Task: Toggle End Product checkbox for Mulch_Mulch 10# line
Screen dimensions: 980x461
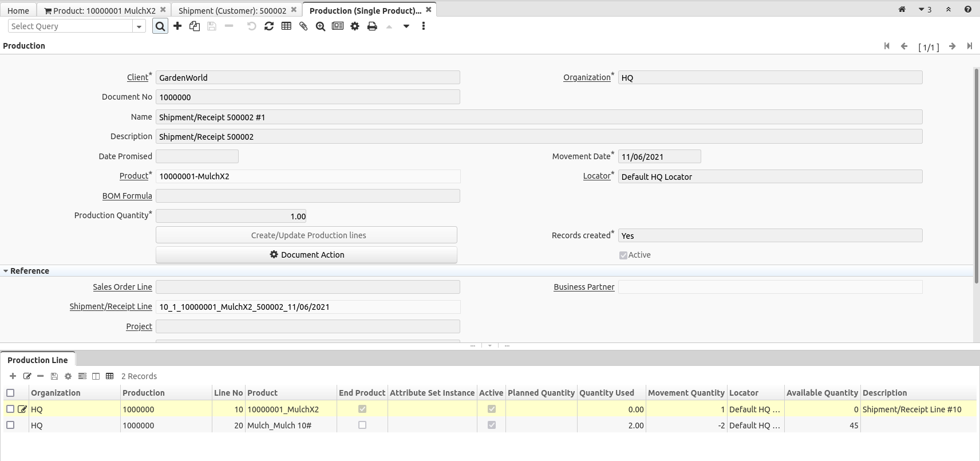Action: point(362,425)
